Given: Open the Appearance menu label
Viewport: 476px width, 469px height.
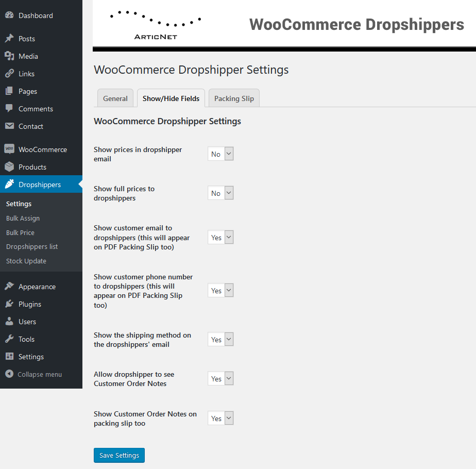Looking at the screenshot, I should coord(37,287).
